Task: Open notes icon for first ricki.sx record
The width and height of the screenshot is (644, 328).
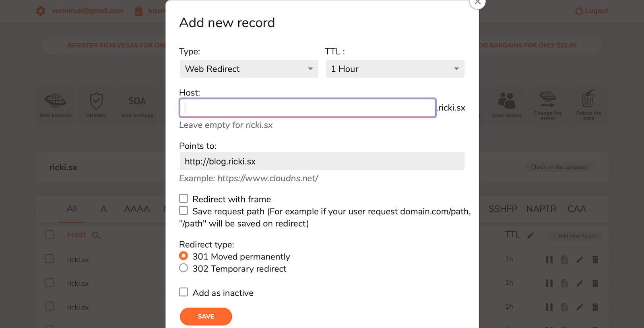Action: click(565, 259)
